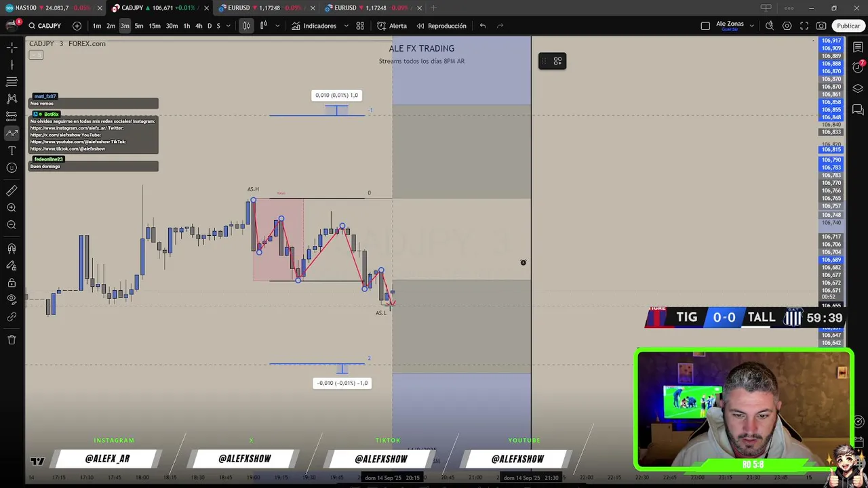Select the ruler measure tool
Screen dimensions: 868x488
coord(12,190)
